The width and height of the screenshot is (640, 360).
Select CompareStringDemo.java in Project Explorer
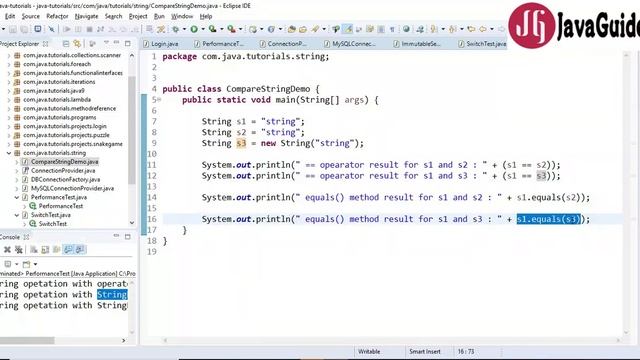(64, 162)
